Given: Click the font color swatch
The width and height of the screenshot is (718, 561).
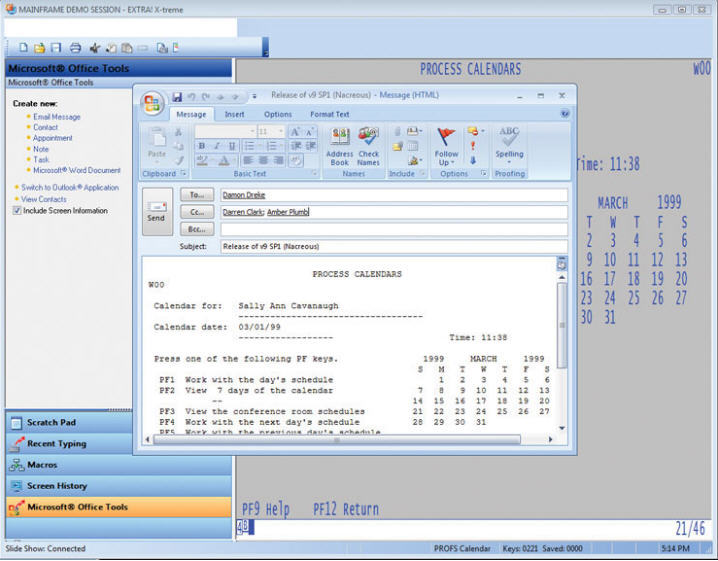Looking at the screenshot, I should [x=224, y=160].
